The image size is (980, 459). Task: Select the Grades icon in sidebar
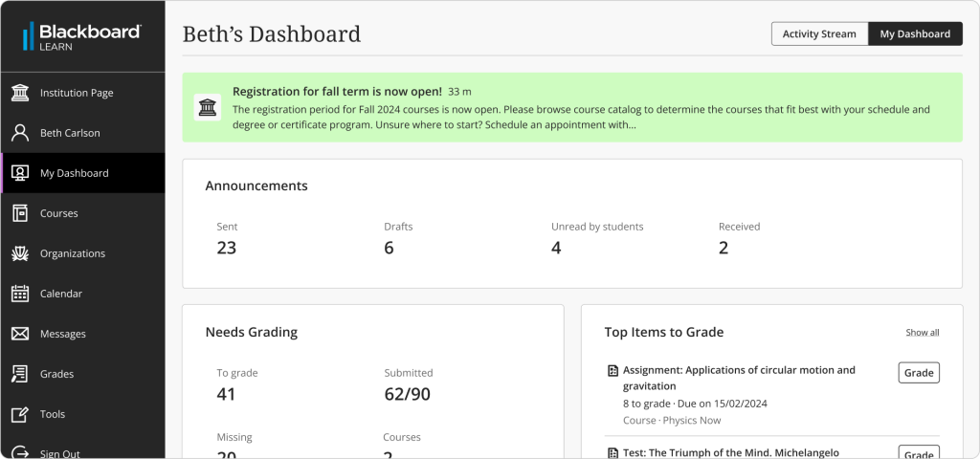click(x=20, y=374)
